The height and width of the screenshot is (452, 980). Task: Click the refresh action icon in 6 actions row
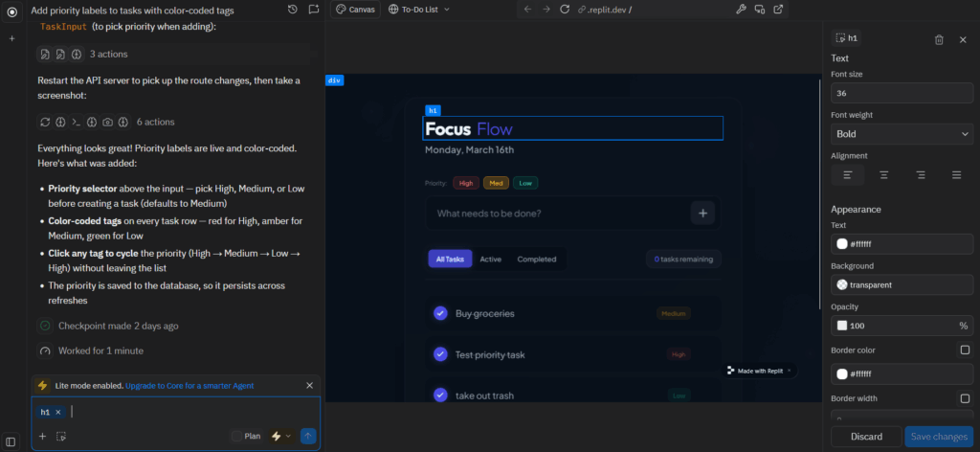(x=45, y=122)
